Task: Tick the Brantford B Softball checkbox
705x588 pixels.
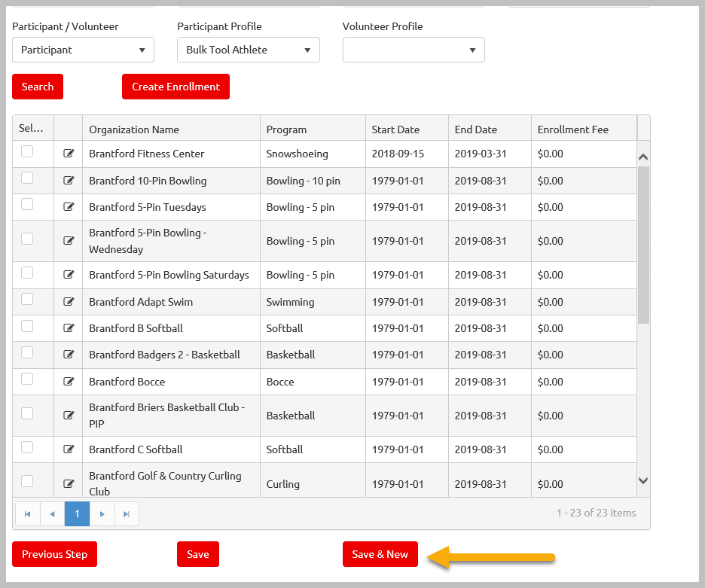Action: click(x=27, y=326)
